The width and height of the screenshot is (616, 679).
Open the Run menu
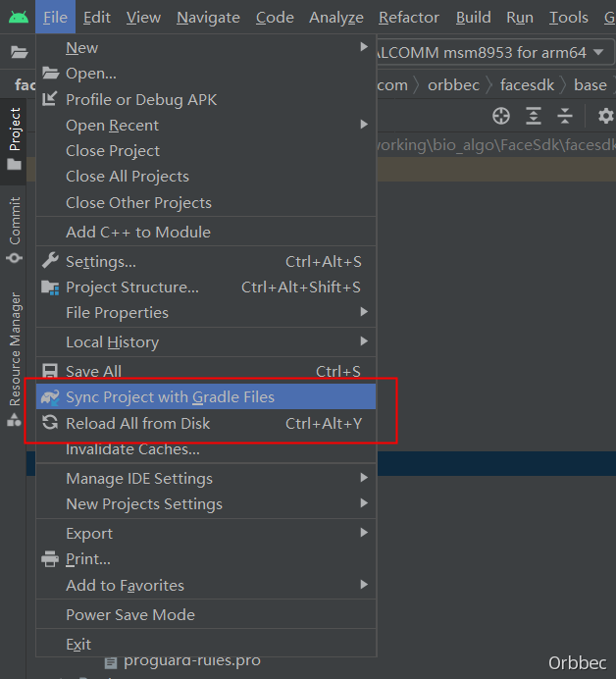(x=520, y=18)
